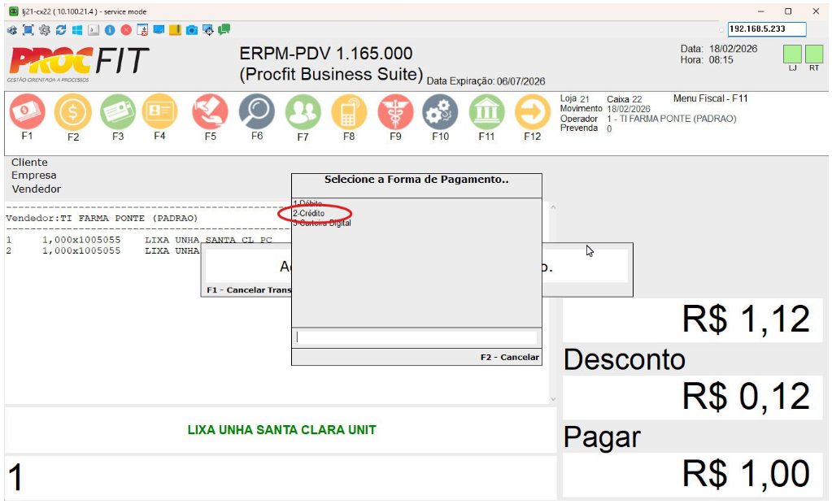Choose 1-Débito payment option
Viewport: 832px width, 504px height.
click(x=307, y=203)
